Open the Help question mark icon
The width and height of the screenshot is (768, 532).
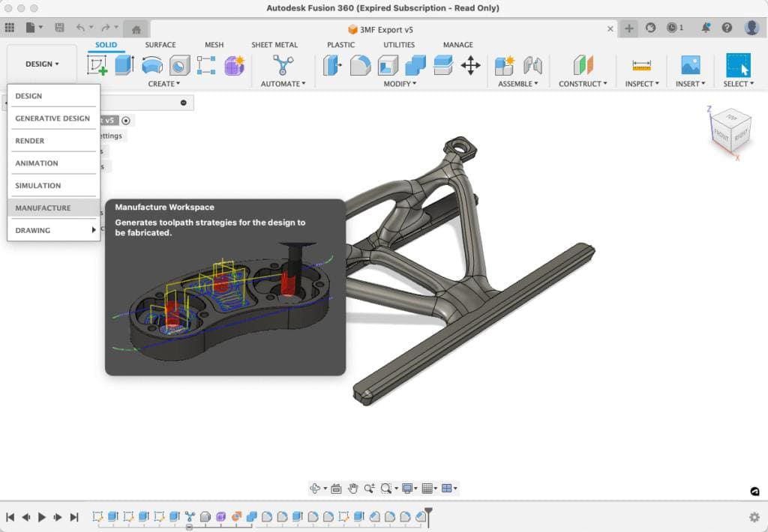(727, 28)
